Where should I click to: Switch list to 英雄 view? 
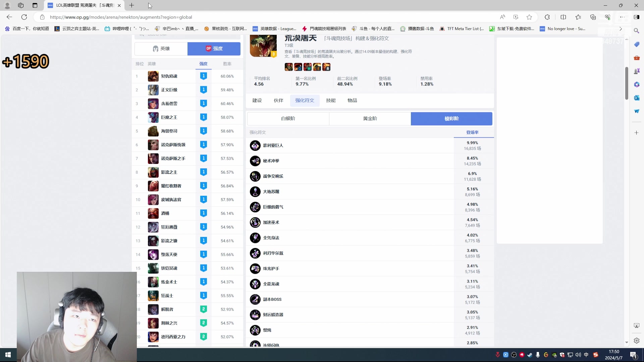click(x=161, y=49)
